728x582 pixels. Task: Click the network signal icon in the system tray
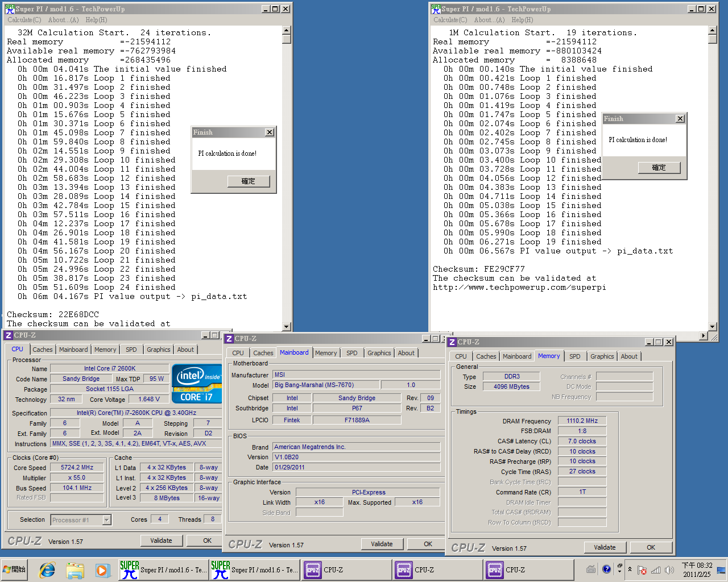(656, 570)
